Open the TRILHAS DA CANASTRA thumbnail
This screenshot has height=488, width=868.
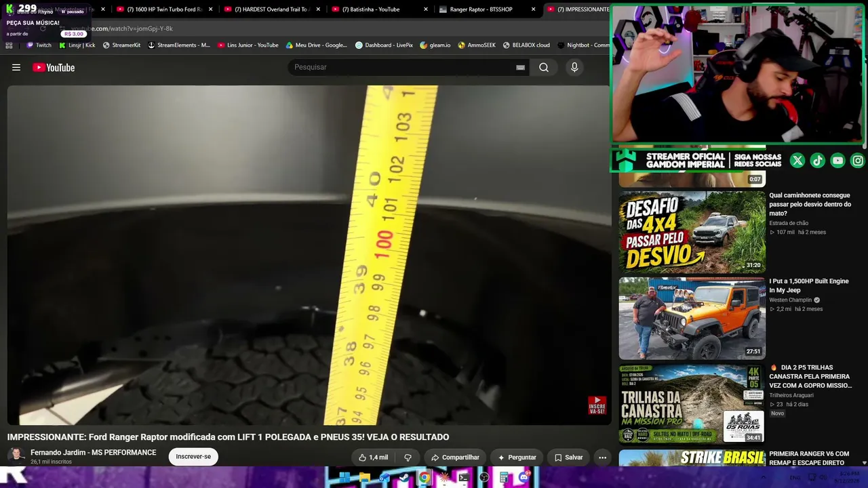click(692, 405)
